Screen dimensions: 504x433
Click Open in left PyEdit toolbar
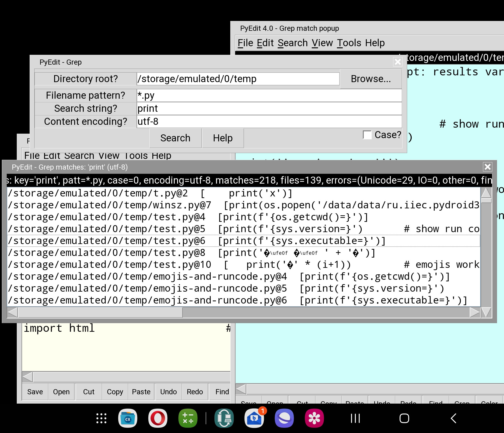pos(61,392)
